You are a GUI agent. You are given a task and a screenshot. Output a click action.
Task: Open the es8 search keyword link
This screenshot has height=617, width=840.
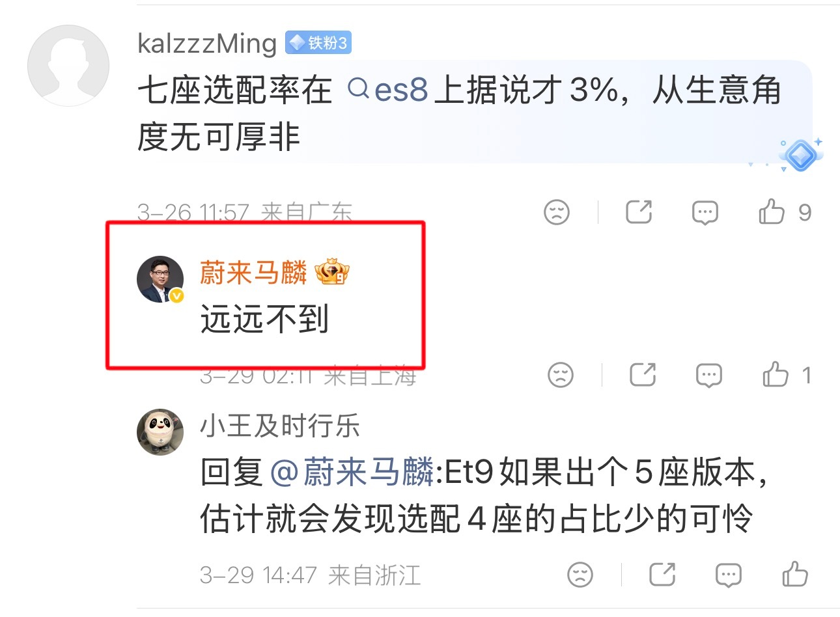[388, 90]
